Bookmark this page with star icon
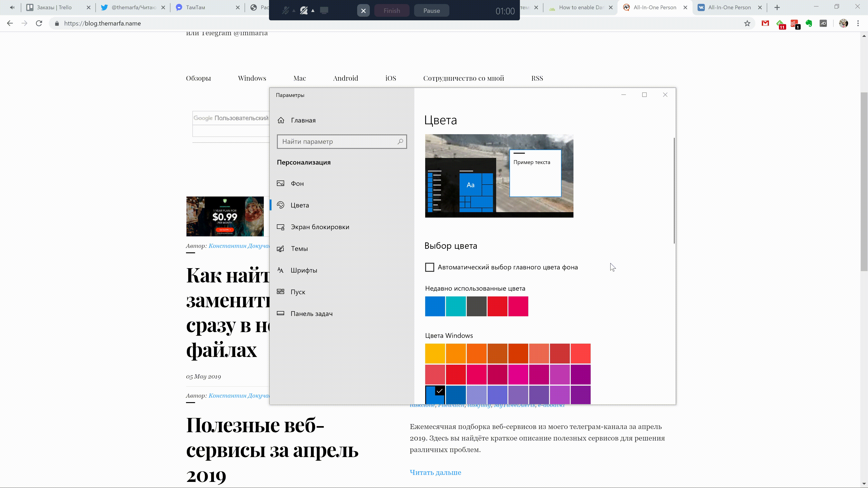This screenshot has width=868, height=488. coord(747,23)
